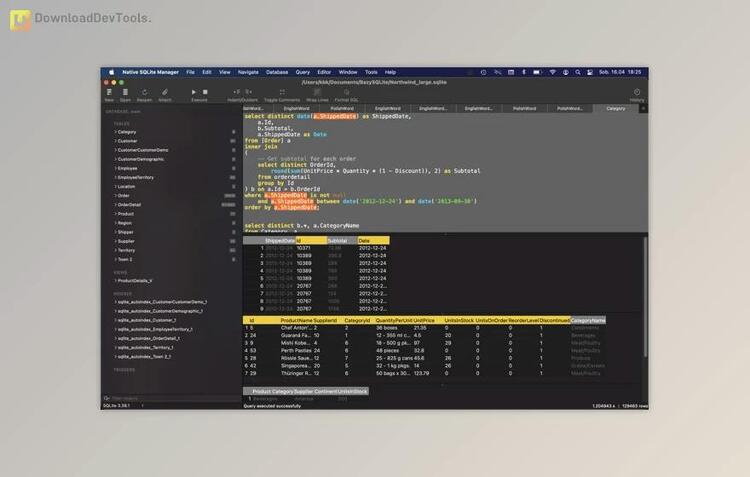Viewport: 750px width, 477px height.
Task: Open the Tools menu
Action: 371,72
